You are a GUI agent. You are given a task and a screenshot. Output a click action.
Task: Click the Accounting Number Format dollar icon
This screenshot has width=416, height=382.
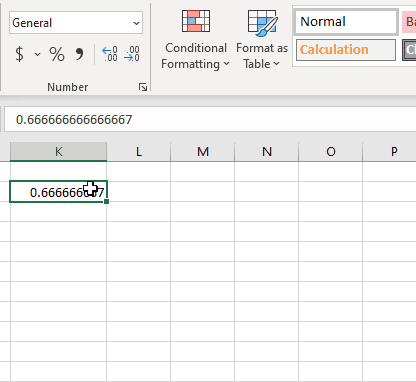[19, 54]
